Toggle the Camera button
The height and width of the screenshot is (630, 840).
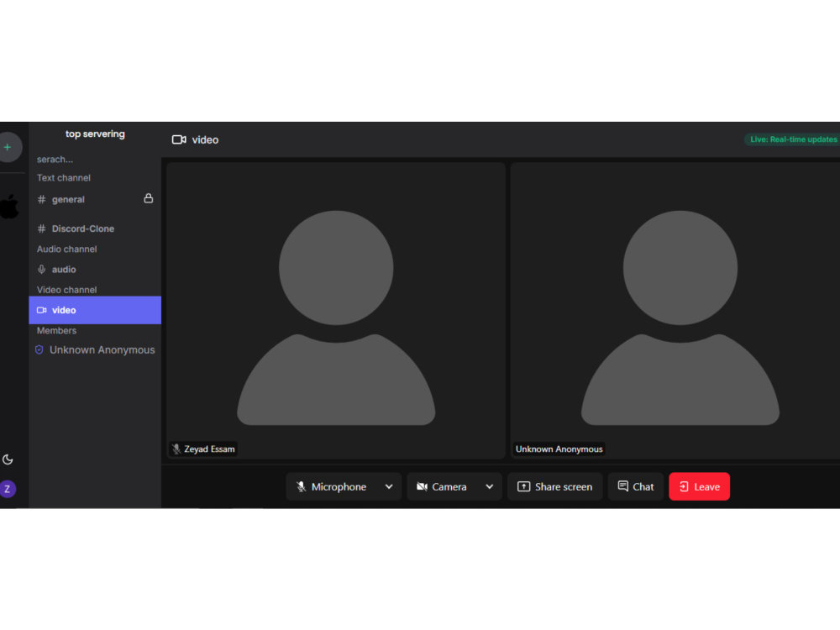(443, 486)
